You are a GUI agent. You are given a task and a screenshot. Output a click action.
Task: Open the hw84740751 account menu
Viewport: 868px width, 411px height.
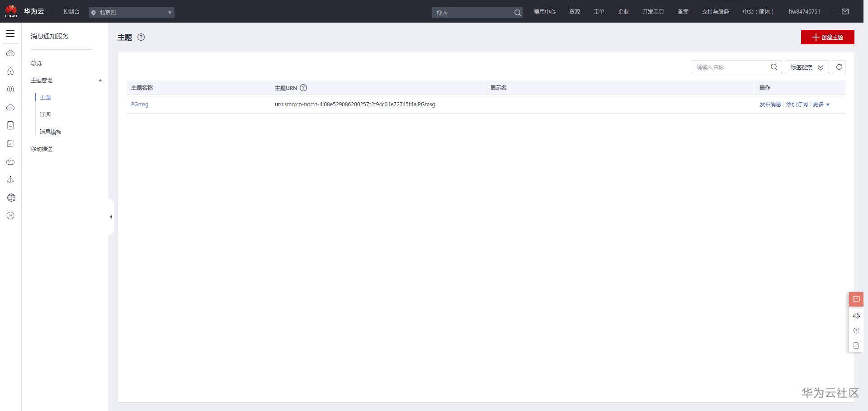pos(804,12)
